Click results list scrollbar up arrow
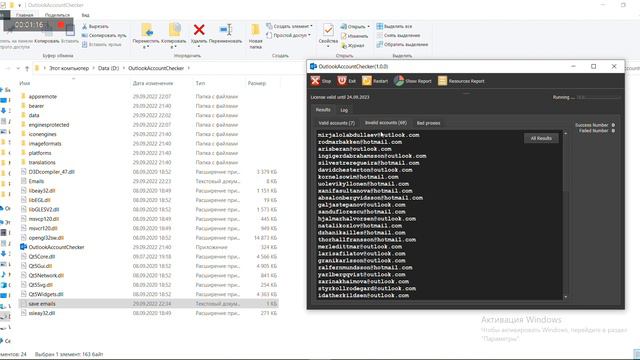Image resolution: width=640 pixels, height=360 pixels. [x=565, y=133]
